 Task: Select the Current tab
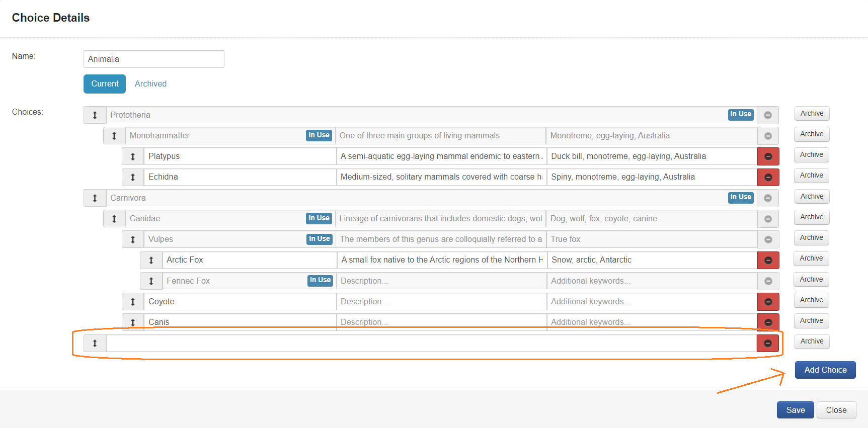[x=105, y=84]
